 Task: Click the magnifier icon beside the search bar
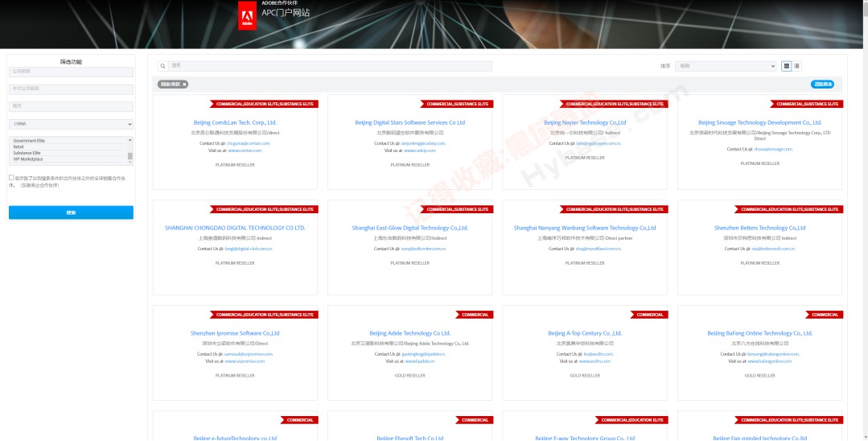coord(162,66)
